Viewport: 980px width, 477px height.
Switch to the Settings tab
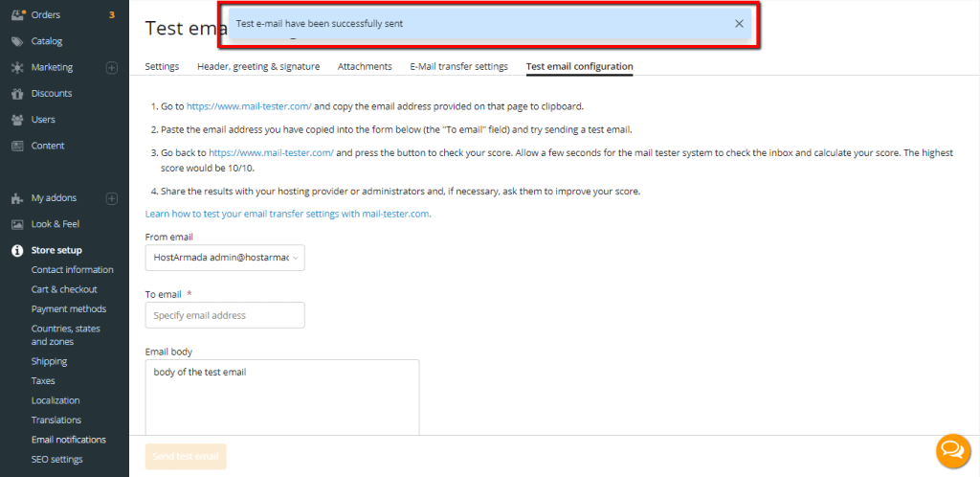(x=162, y=66)
